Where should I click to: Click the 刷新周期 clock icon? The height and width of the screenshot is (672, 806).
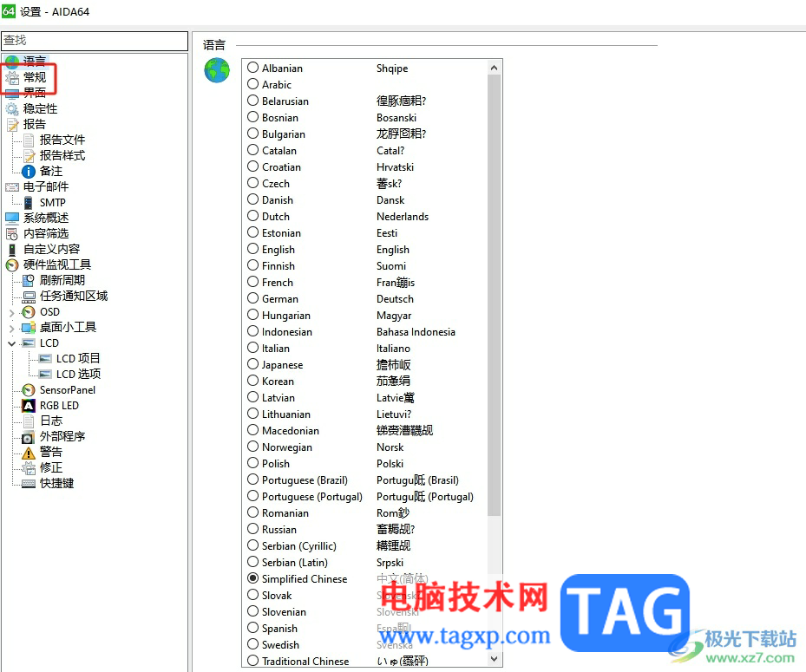point(29,281)
